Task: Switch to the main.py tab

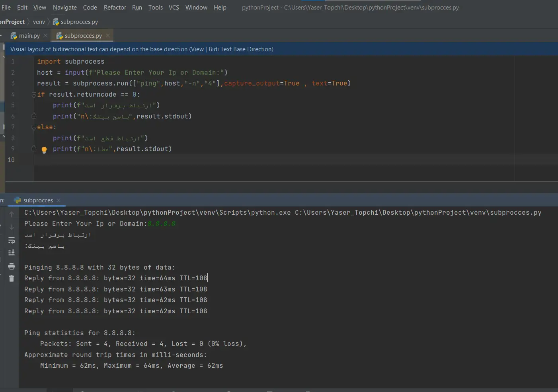Action: (29, 36)
